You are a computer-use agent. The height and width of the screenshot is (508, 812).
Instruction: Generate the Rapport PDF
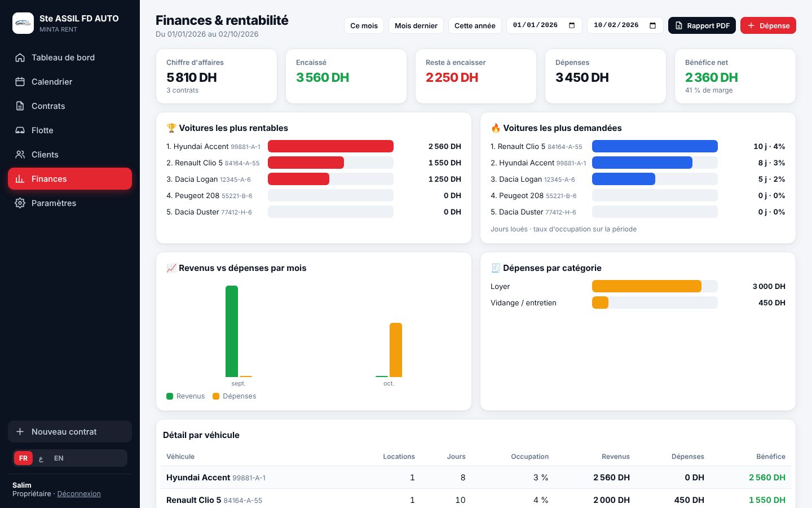tap(702, 25)
